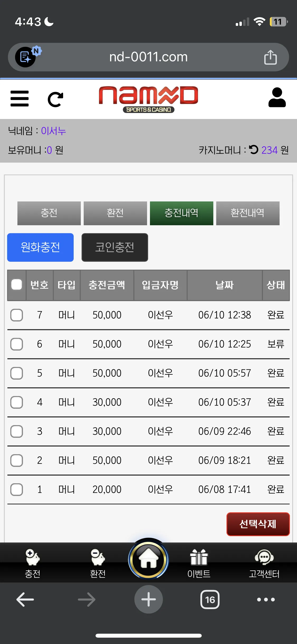The height and width of the screenshot is (644, 297).
Task: Select the 코인충전 button
Action: [x=115, y=247]
